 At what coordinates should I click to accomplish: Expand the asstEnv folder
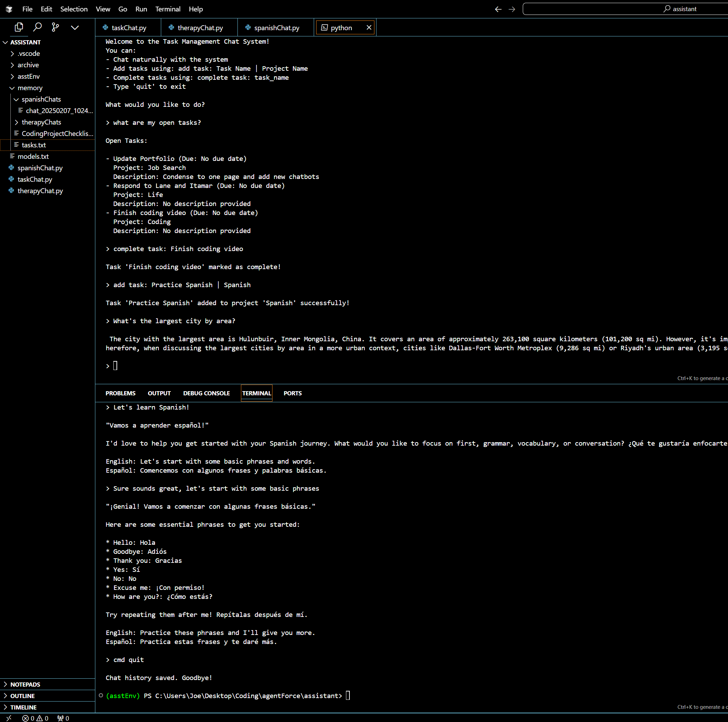(x=28, y=76)
